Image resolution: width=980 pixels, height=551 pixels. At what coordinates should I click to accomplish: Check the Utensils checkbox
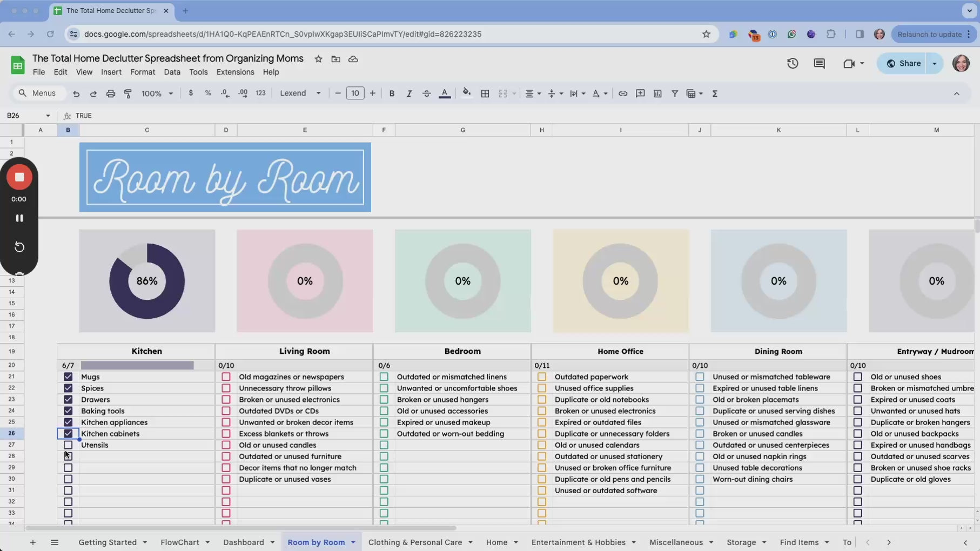click(68, 445)
